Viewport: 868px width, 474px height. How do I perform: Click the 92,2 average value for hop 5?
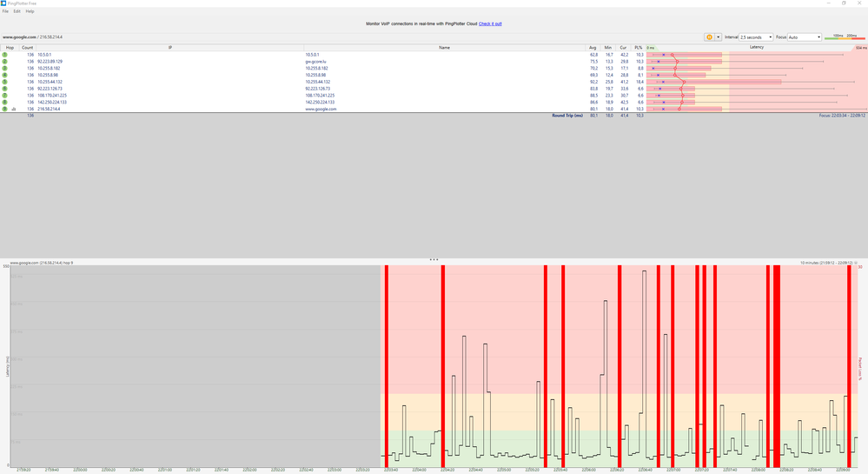594,82
